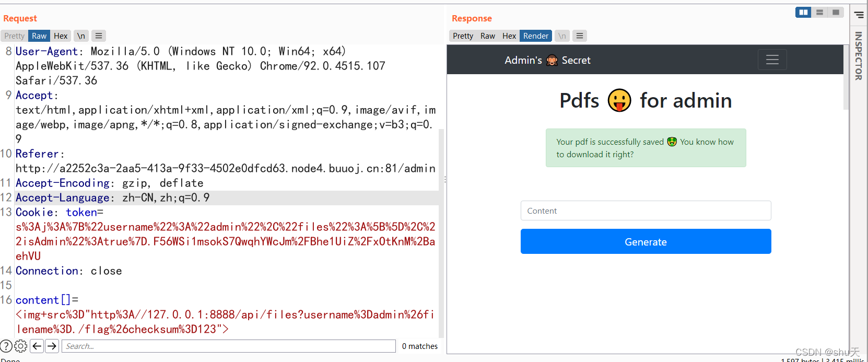Click the tongue-out emoji in heading
Image resolution: width=868 pixels, height=362 pixels.
click(619, 100)
